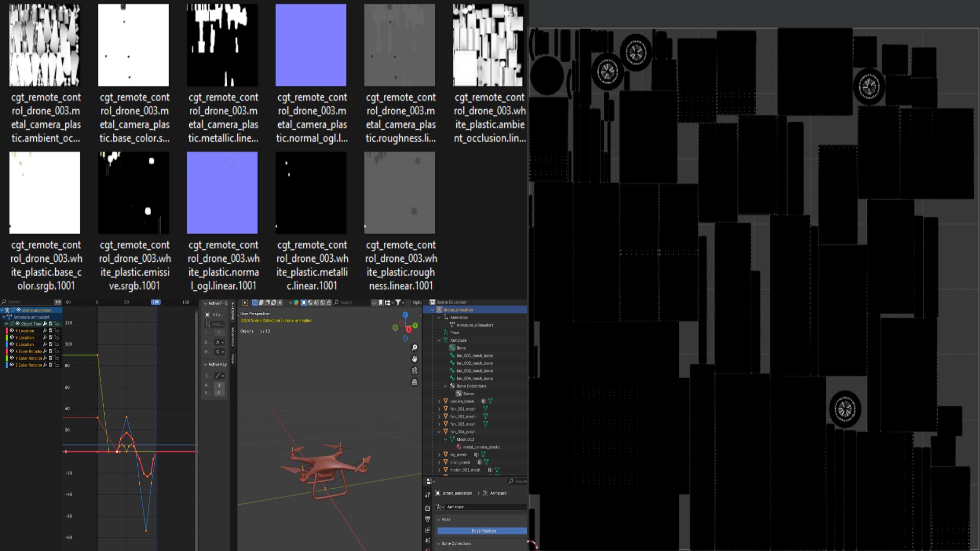The width and height of the screenshot is (980, 551).
Task: Expand leg_mesh in the outliner
Action: click(439, 455)
